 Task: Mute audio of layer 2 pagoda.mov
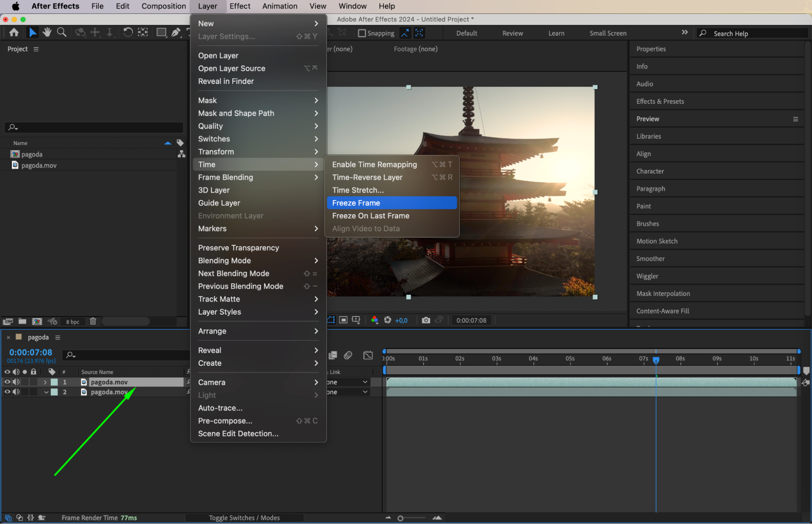16,392
